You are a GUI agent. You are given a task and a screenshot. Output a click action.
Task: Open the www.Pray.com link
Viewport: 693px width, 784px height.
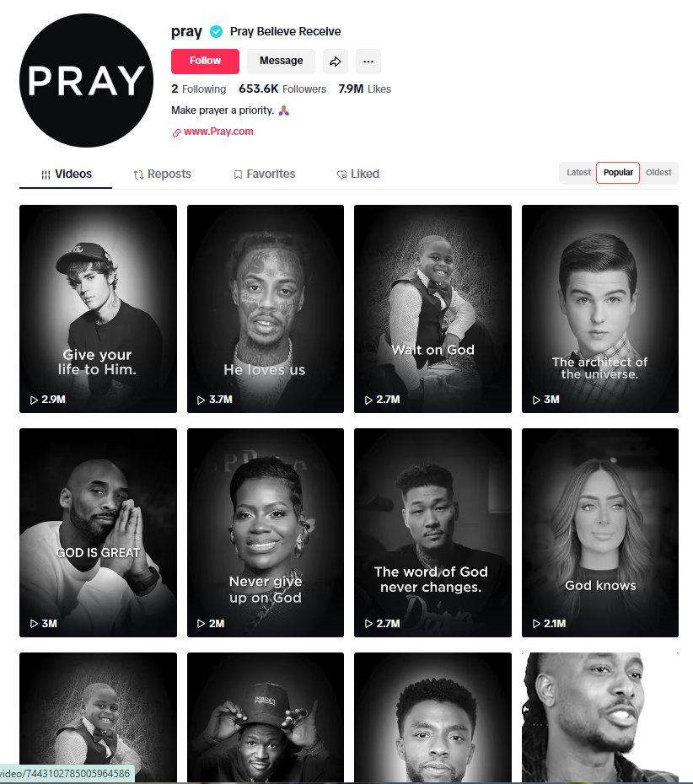point(218,132)
